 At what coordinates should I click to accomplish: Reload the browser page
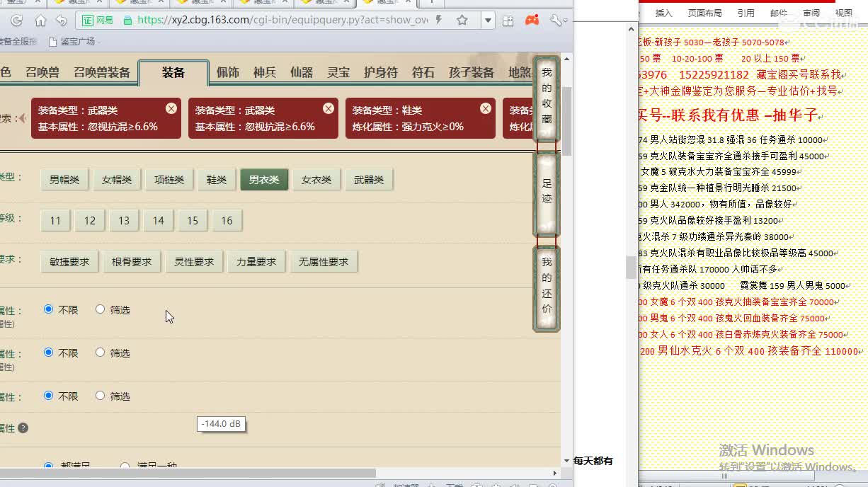(17, 21)
